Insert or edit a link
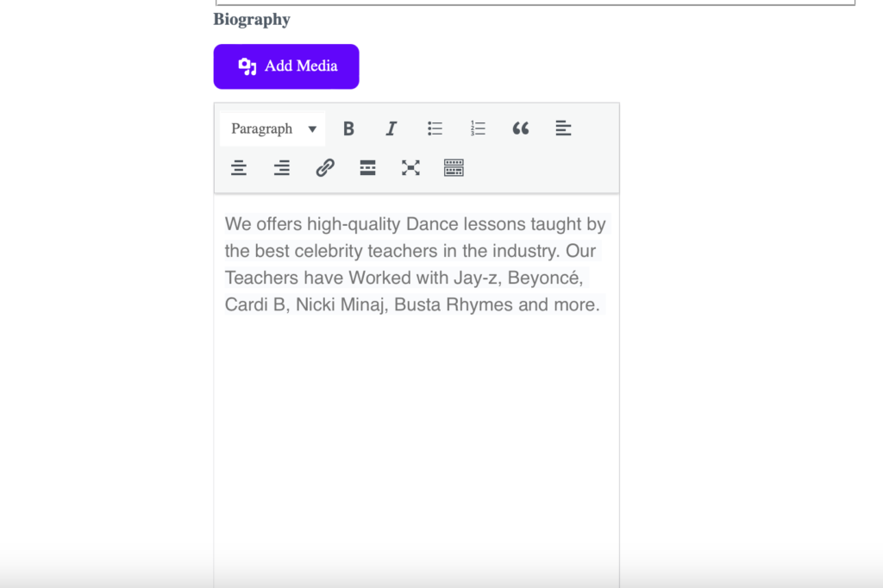The height and width of the screenshot is (588, 883). coord(325,168)
